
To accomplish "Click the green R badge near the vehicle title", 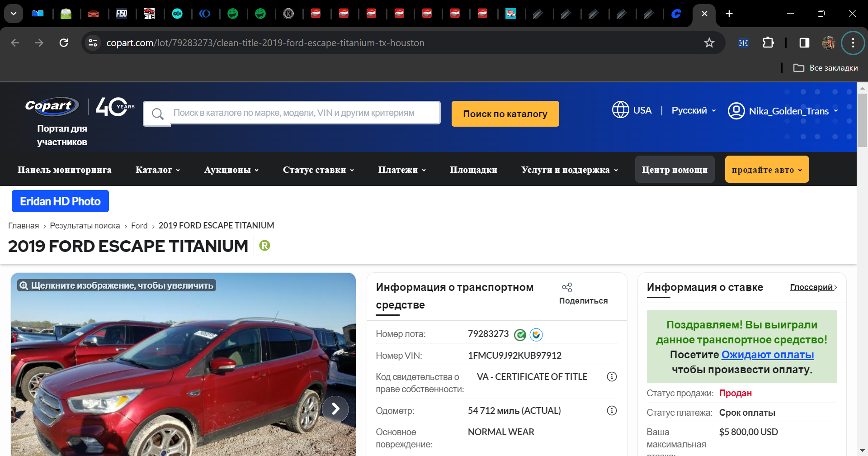I will [x=264, y=246].
